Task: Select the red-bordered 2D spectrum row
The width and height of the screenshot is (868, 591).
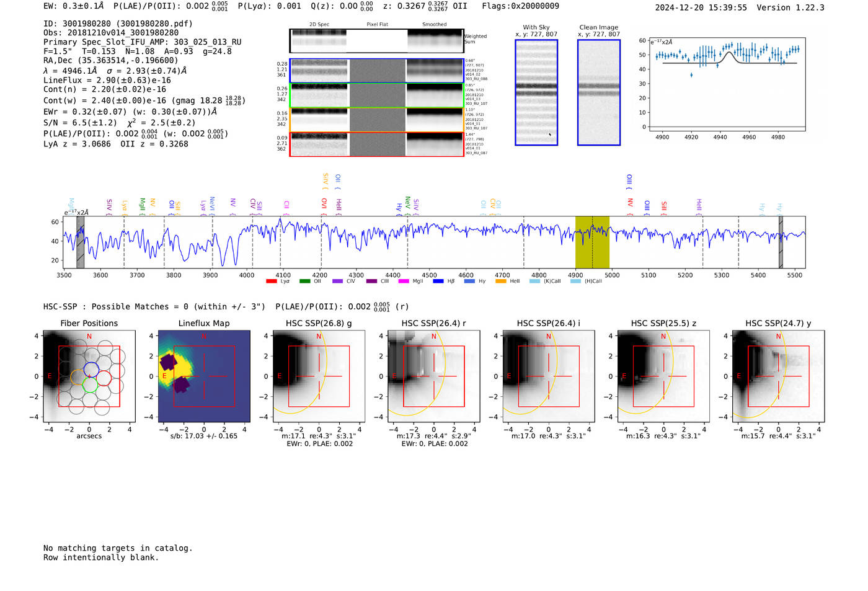Action: tap(376, 144)
